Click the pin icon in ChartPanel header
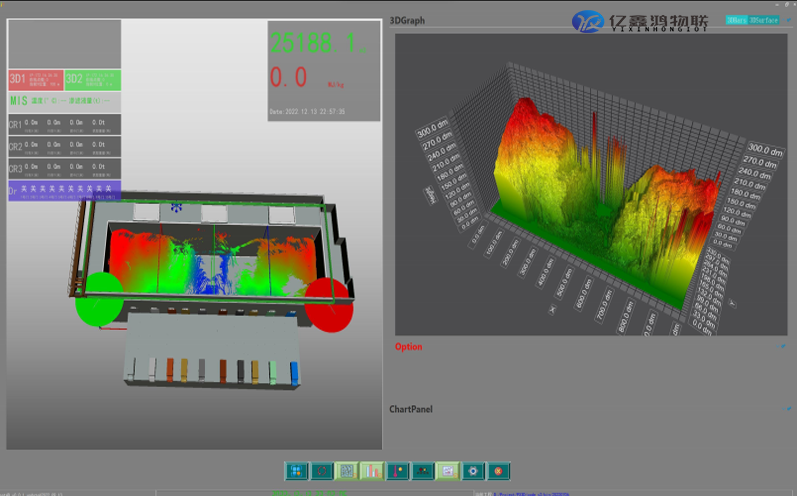The width and height of the screenshot is (797, 496). pos(788,409)
